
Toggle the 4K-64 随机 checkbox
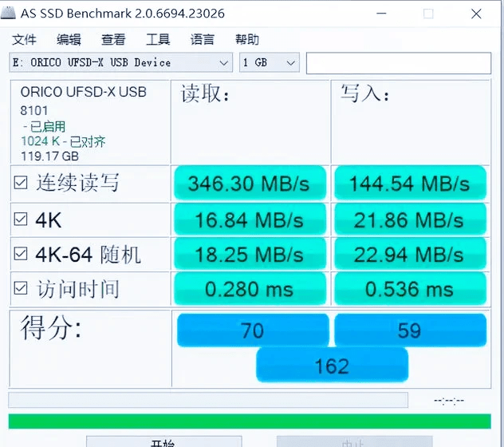click(x=21, y=254)
